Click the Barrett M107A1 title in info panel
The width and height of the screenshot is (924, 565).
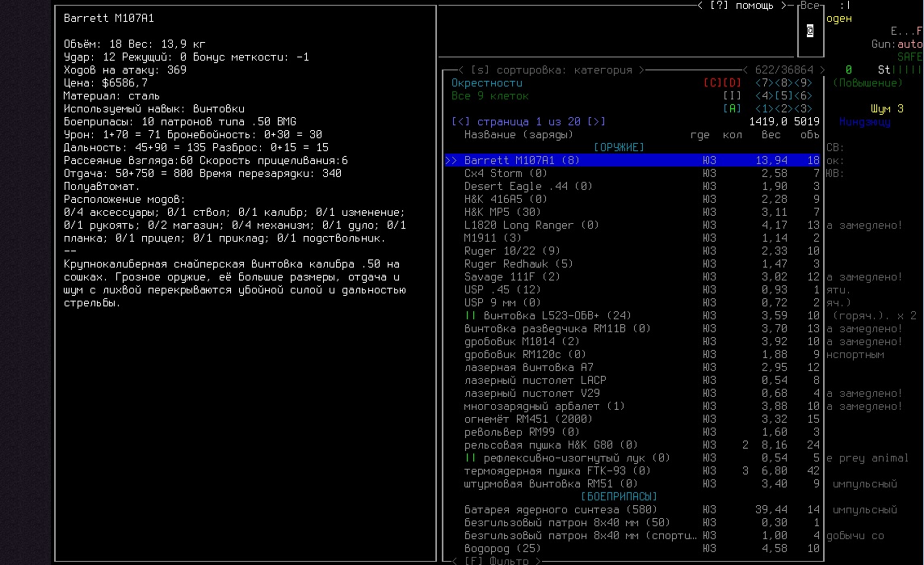(109, 19)
